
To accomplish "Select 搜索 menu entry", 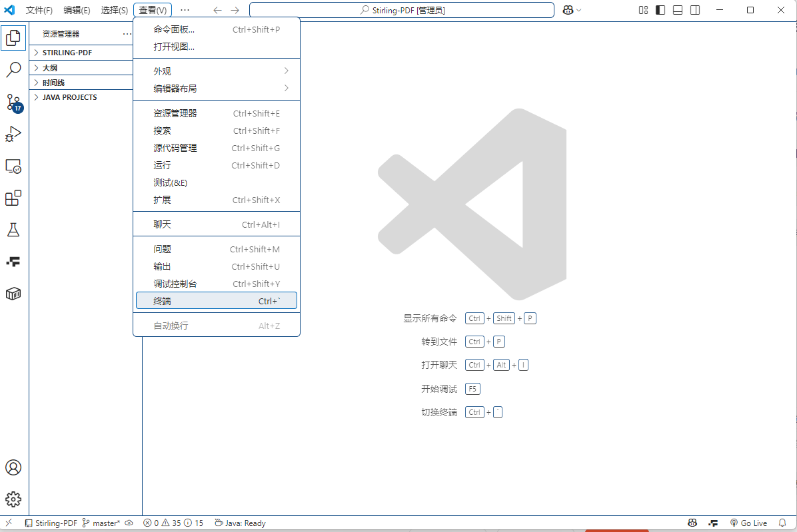I will 217,131.
